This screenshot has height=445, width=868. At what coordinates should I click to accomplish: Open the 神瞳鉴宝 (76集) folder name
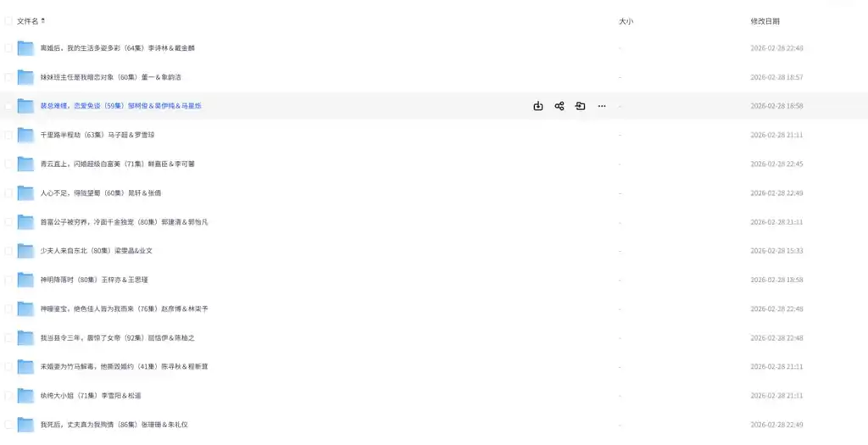(x=124, y=309)
